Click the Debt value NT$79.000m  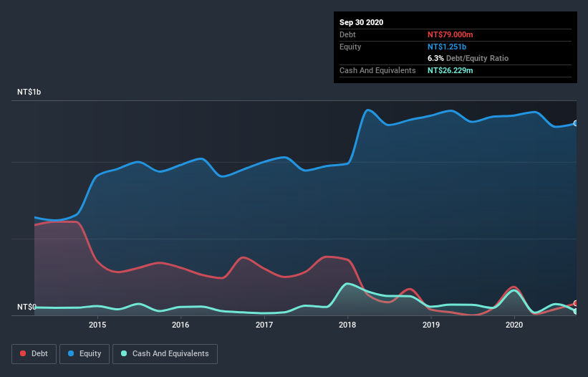450,34
